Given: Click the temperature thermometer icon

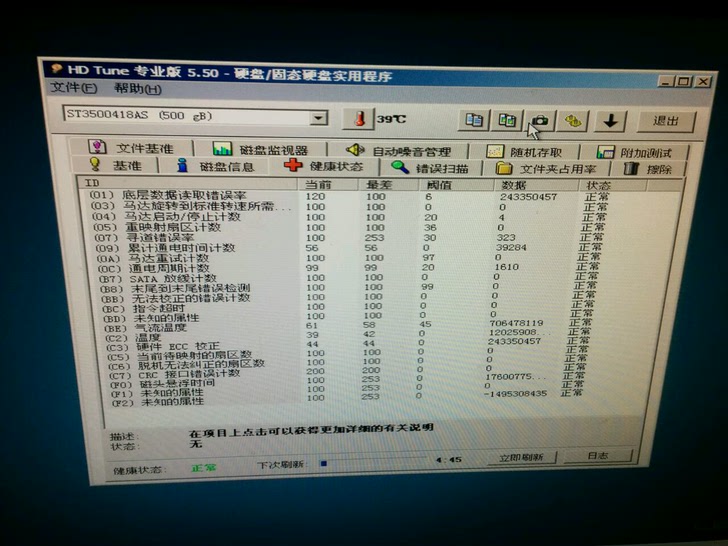Looking at the screenshot, I should pos(358,119).
